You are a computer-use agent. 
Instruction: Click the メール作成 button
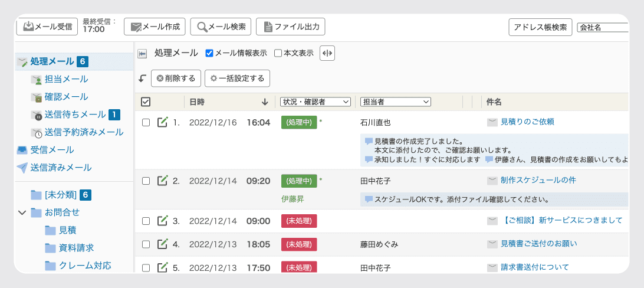tap(155, 27)
